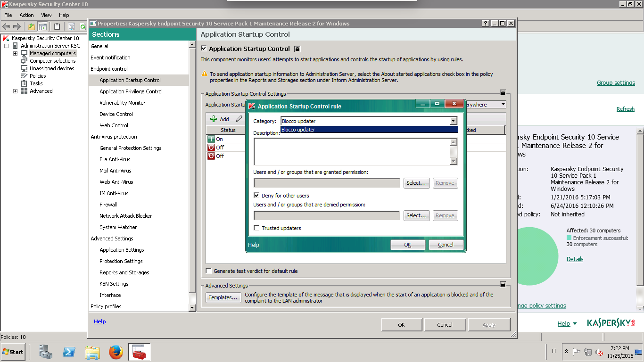
Task: Uncheck Deny for other users
Action: click(x=256, y=195)
